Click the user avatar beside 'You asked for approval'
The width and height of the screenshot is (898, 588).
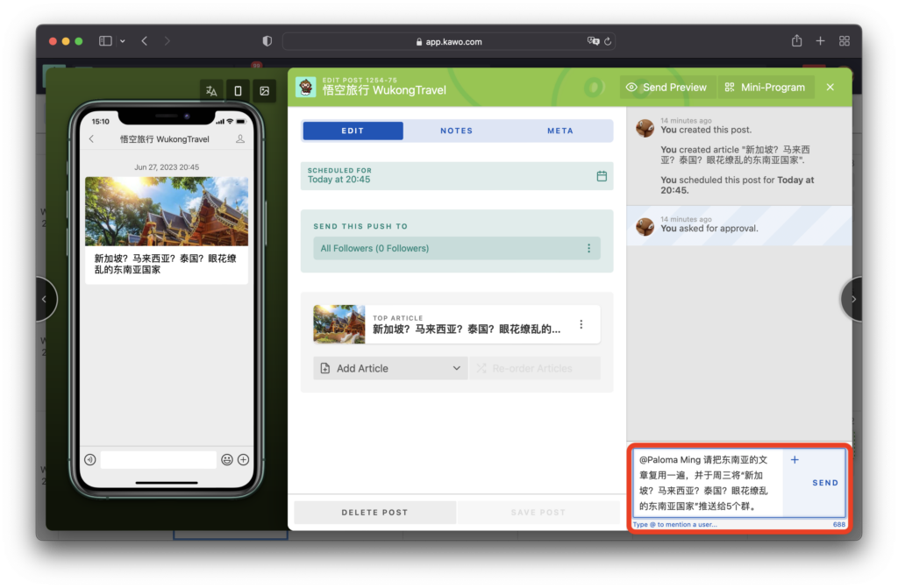click(x=645, y=226)
